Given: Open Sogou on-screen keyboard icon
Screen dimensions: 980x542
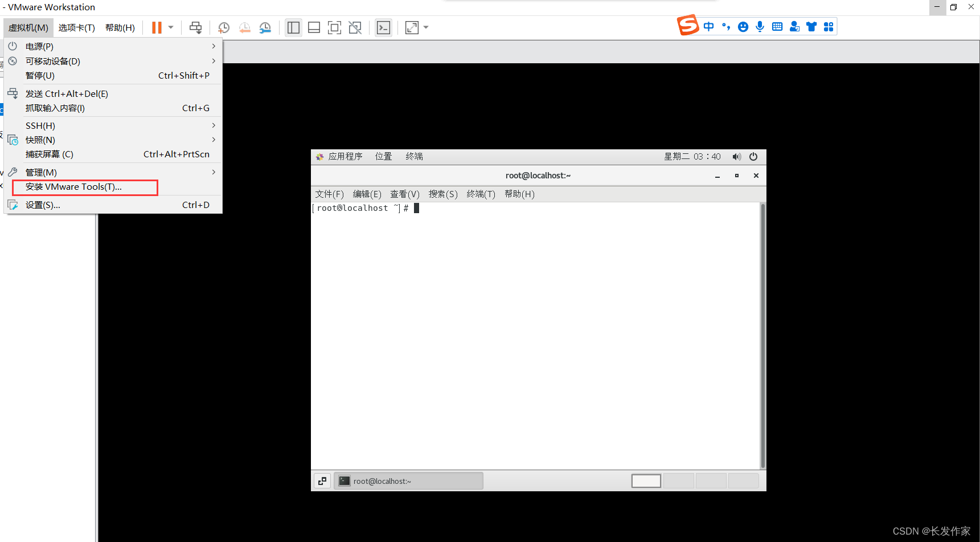Looking at the screenshot, I should tap(777, 26).
